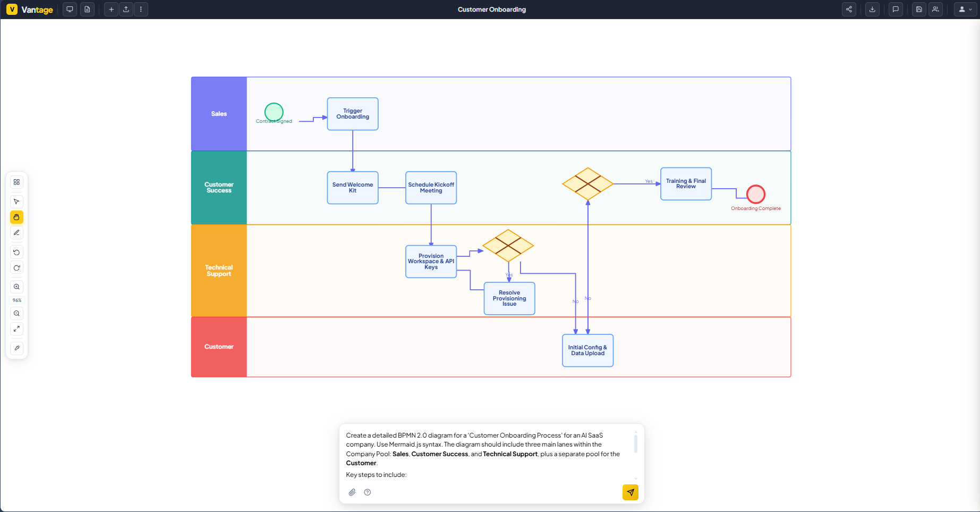Open the comments speech bubble
This screenshot has width=980, height=512.
coord(896,10)
